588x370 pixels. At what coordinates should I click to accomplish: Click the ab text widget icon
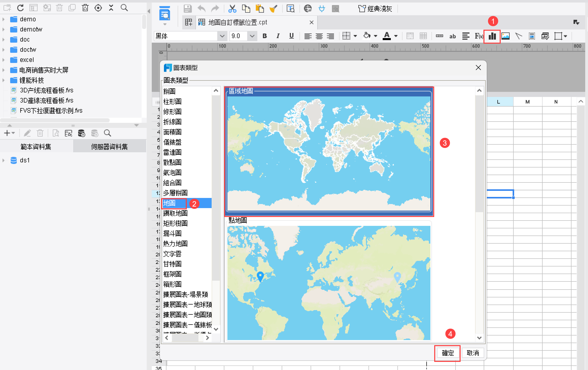coord(452,36)
